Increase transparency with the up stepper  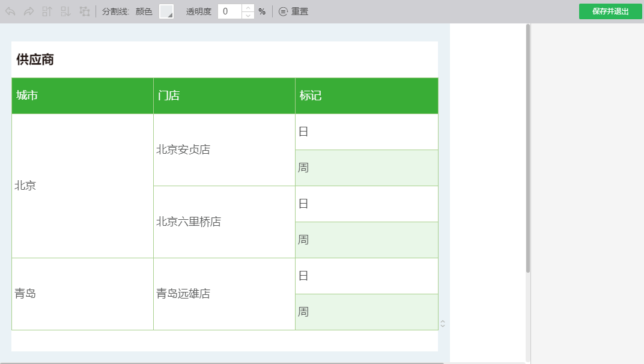[248, 8]
